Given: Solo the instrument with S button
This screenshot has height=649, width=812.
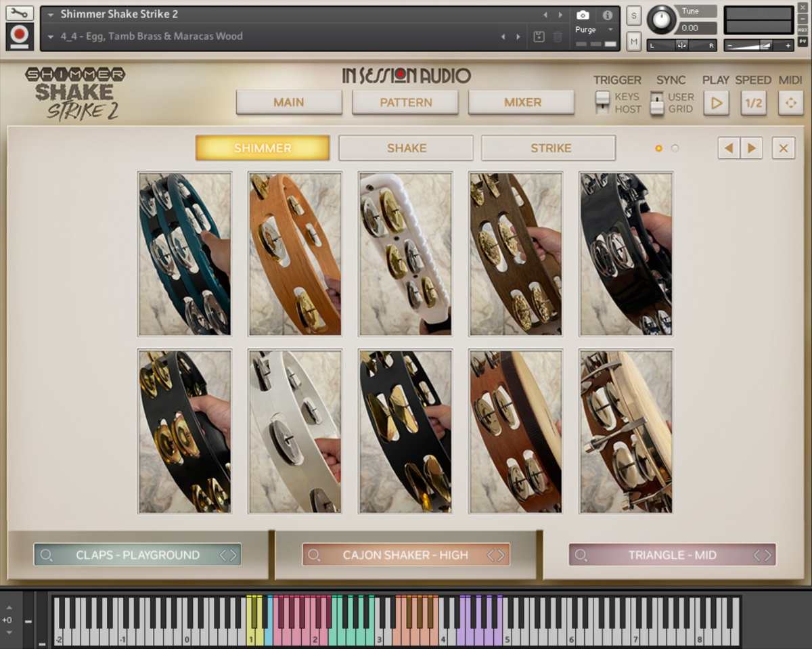Looking at the screenshot, I should coord(633,16).
